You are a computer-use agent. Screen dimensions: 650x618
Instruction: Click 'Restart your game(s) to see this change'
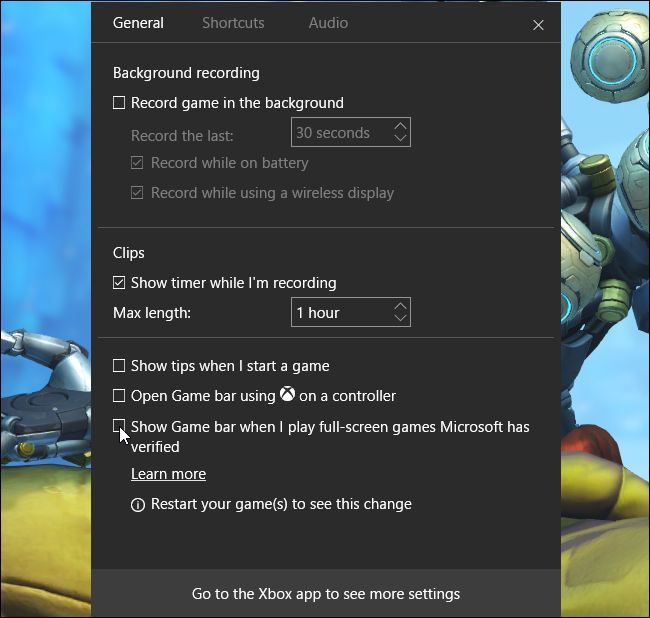tap(281, 504)
